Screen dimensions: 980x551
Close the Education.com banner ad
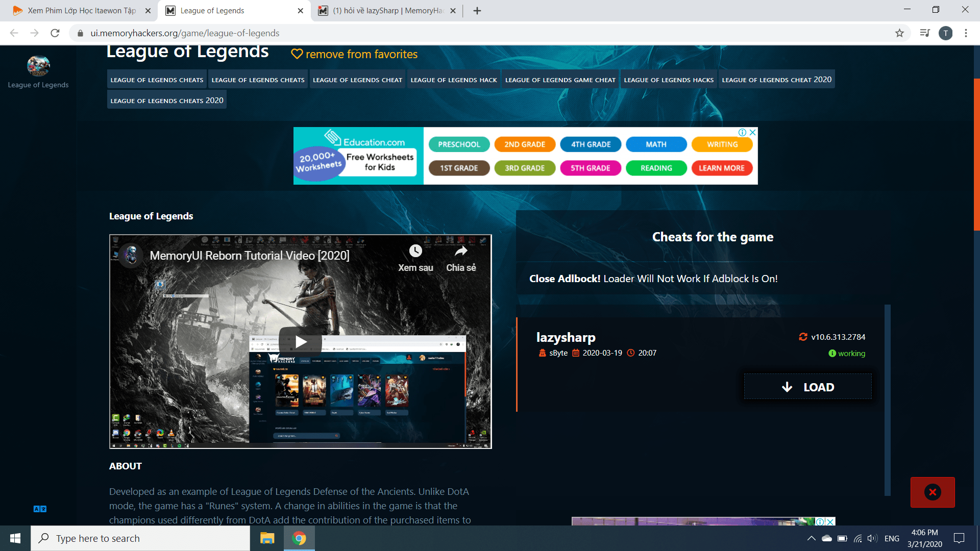point(752,132)
